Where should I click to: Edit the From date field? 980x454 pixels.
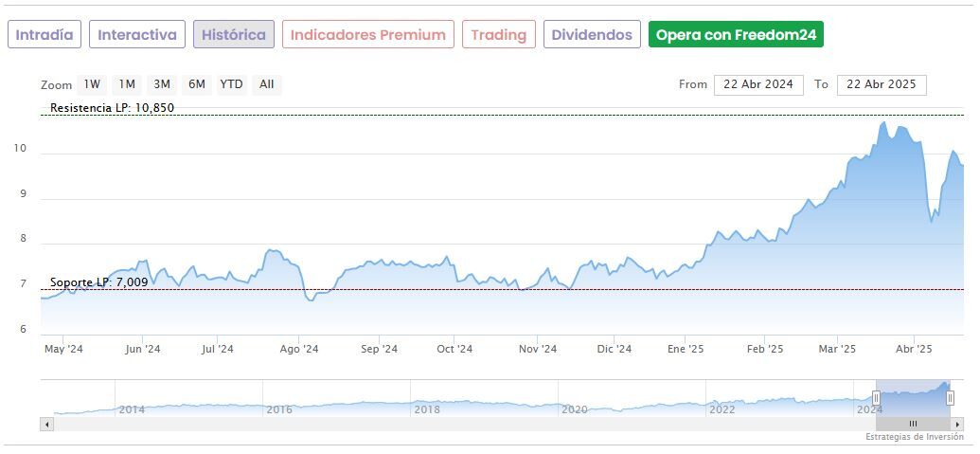pyautogui.click(x=758, y=84)
